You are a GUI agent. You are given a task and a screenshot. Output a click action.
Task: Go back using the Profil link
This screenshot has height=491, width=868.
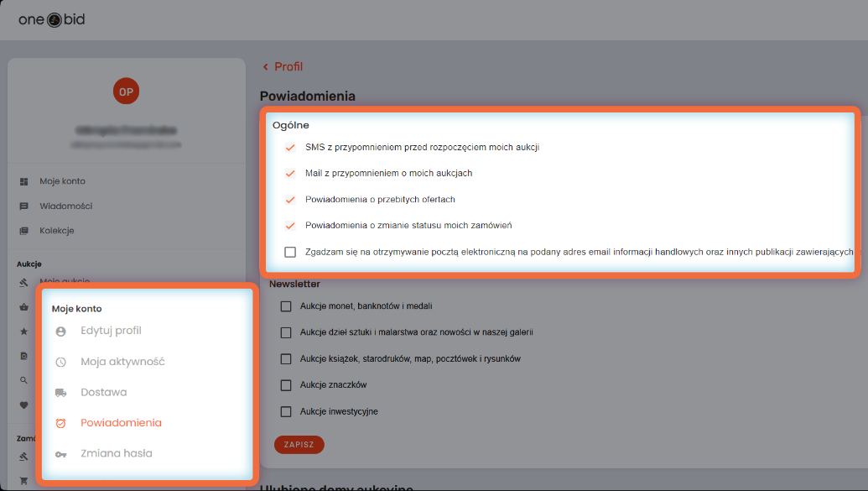(283, 66)
